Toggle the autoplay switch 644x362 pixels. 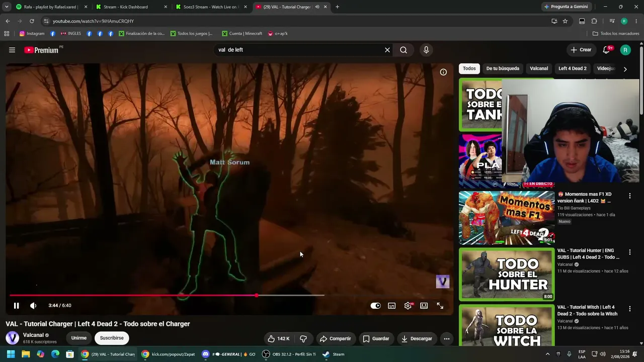[x=375, y=306]
